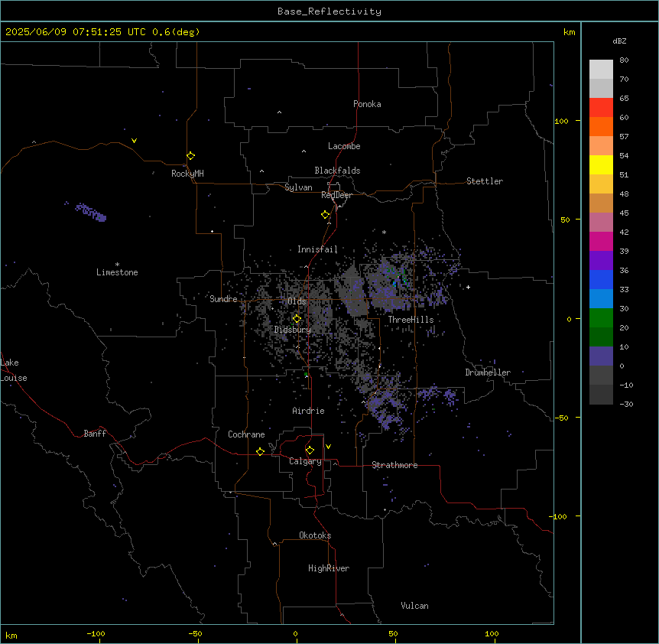The width and height of the screenshot is (659, 644).
Task: Click the Banff city label
Action: (95, 434)
